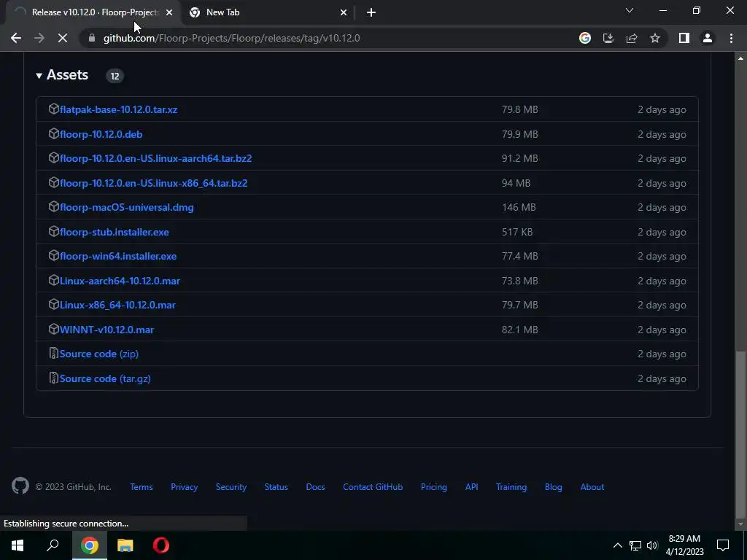Show hidden system tray icons

(x=617, y=545)
